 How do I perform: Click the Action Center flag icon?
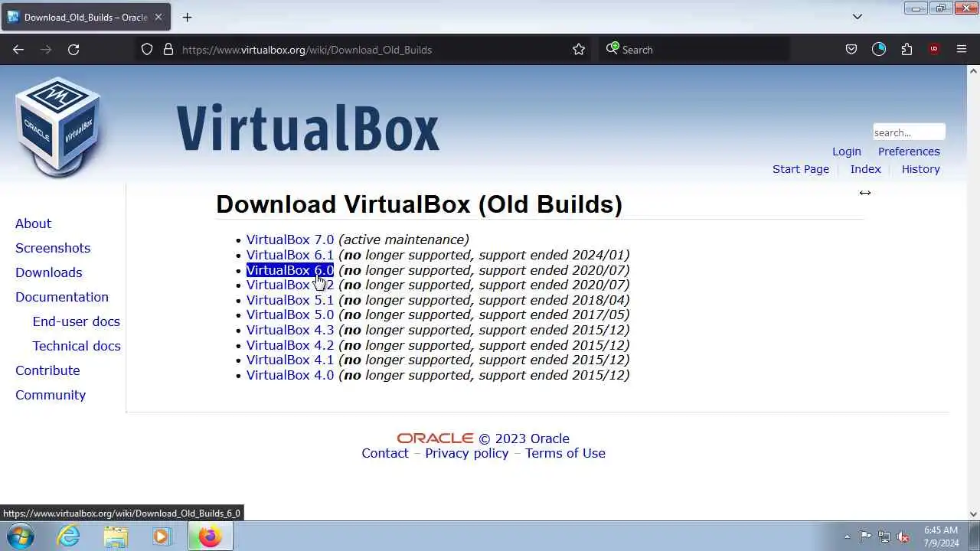pyautogui.click(x=865, y=536)
